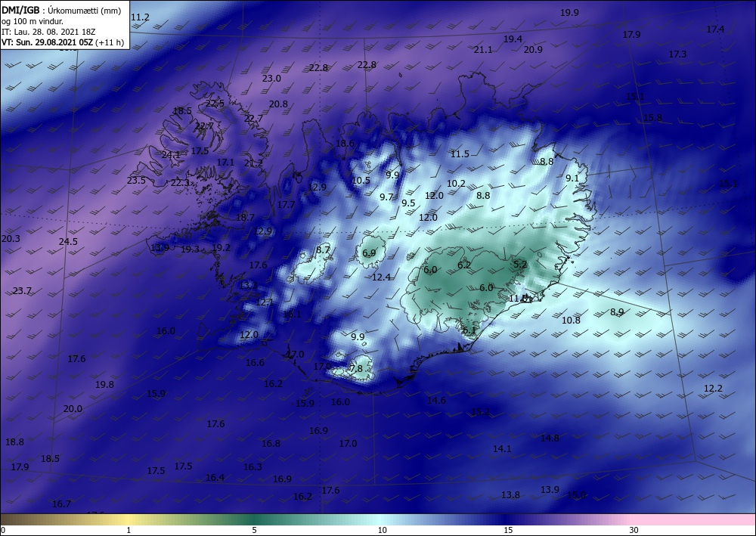The width and height of the screenshot is (756, 536).
Task: Click the legend tick label "1"
Action: (x=129, y=530)
